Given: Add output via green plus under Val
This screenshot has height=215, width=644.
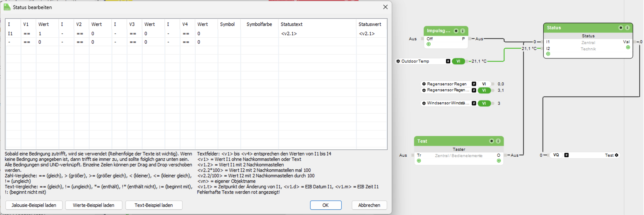Looking at the screenshot, I should 628,48.
